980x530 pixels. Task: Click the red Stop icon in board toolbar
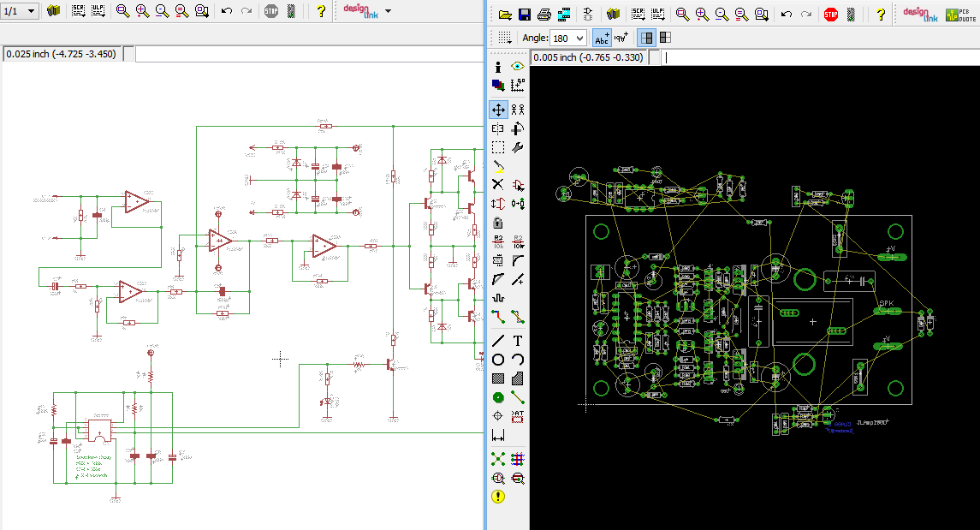pyautogui.click(x=830, y=15)
